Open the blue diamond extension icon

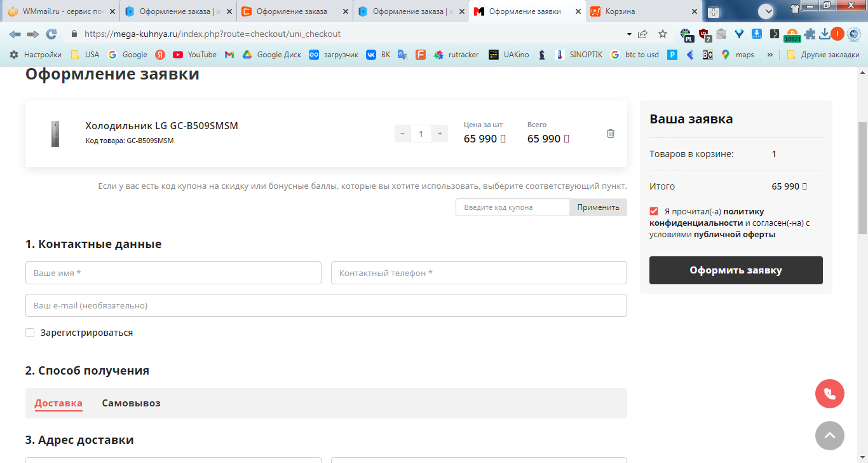point(739,34)
